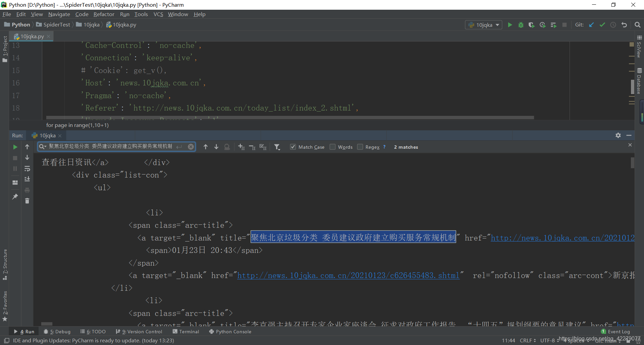Toggle the Match Case checkbox
The image size is (644, 345).
[293, 147]
